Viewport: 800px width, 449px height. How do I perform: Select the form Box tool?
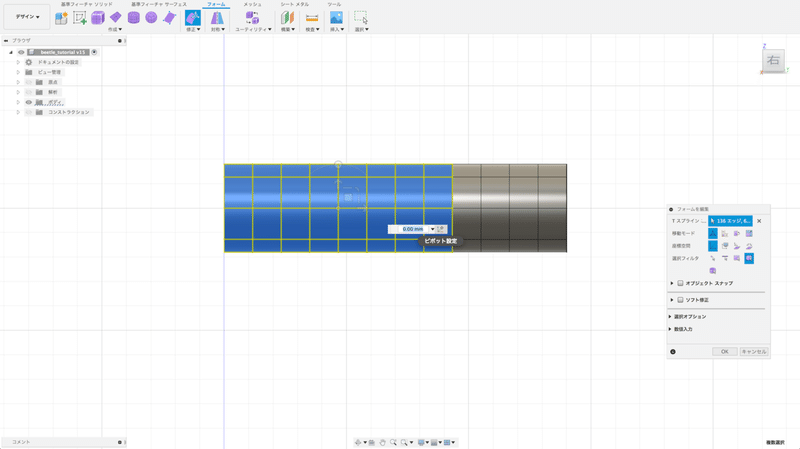(x=97, y=18)
